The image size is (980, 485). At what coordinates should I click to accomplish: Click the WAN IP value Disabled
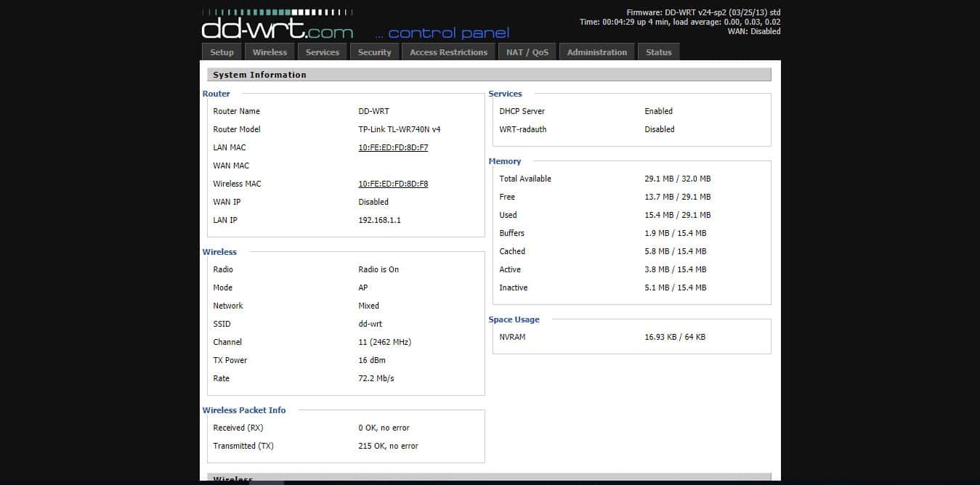pyautogui.click(x=373, y=202)
